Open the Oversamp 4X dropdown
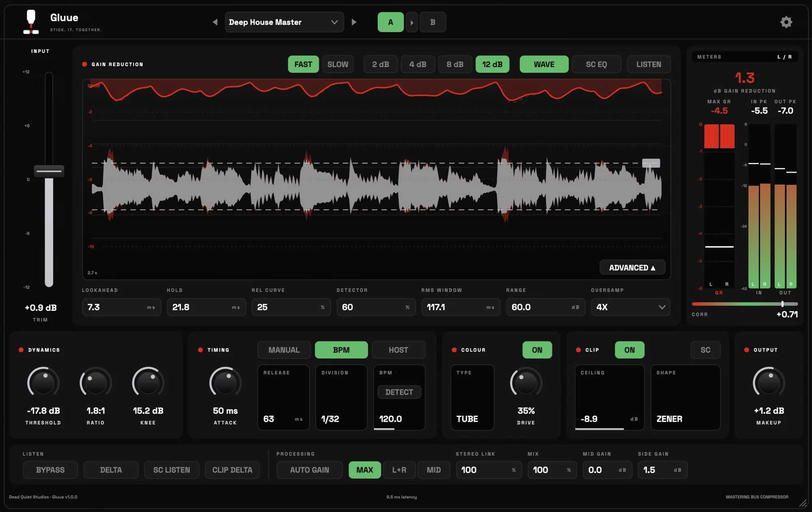Screen dimensions: 812x512 [631, 307]
